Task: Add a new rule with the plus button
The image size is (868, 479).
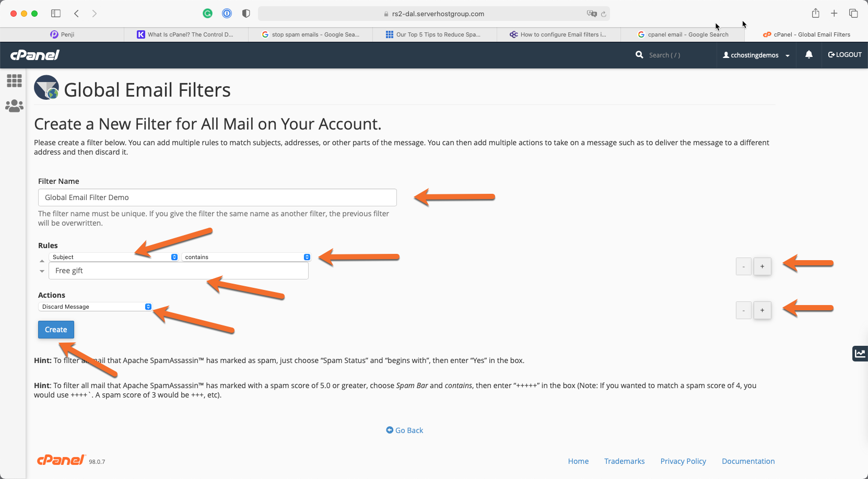Action: pyautogui.click(x=762, y=266)
